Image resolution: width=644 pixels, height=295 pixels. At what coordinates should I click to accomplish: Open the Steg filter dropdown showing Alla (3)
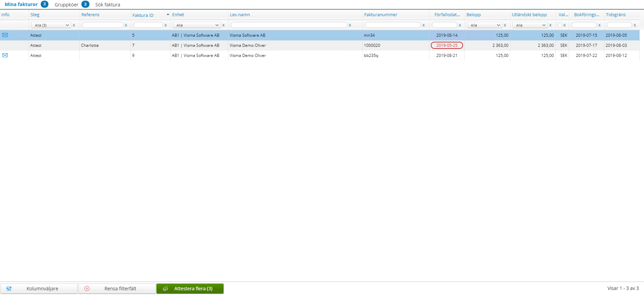click(x=51, y=25)
